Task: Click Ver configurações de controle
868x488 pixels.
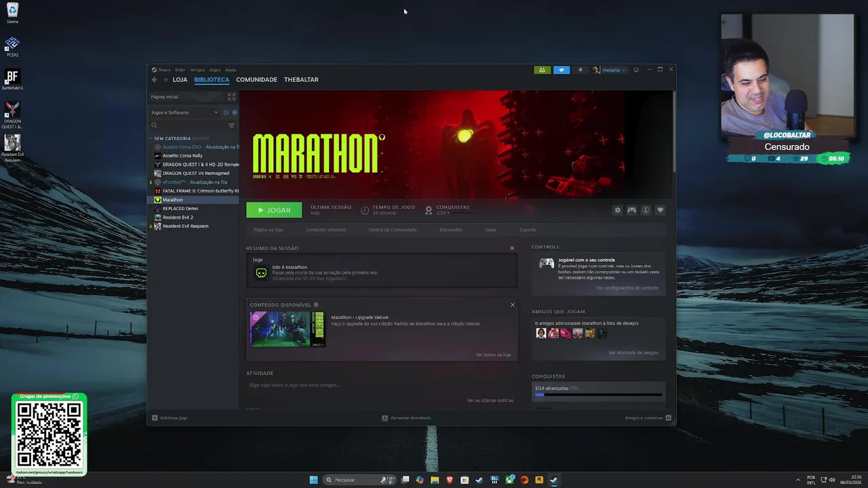Action: click(627, 288)
